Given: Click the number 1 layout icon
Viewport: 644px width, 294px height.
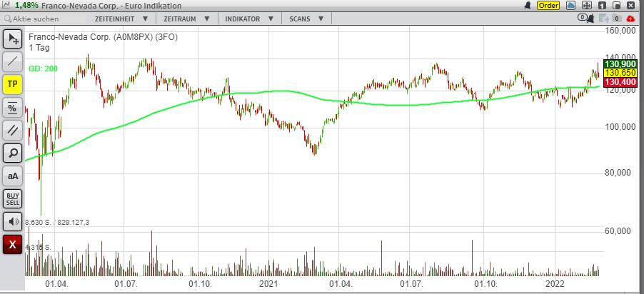Looking at the screenshot, I should click(x=602, y=5).
